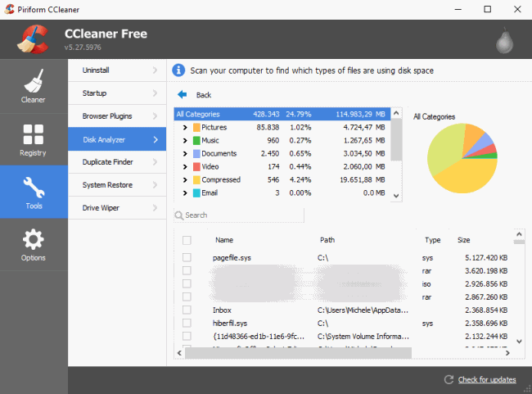Click the 19.651,88 MB Compressed size value
The height and width of the screenshot is (394, 532).
click(x=363, y=179)
